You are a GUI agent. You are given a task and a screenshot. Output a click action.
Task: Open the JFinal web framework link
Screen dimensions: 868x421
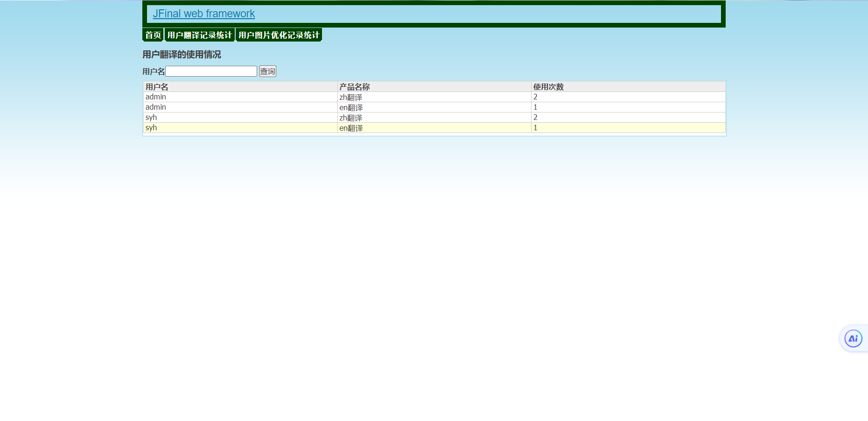click(204, 14)
